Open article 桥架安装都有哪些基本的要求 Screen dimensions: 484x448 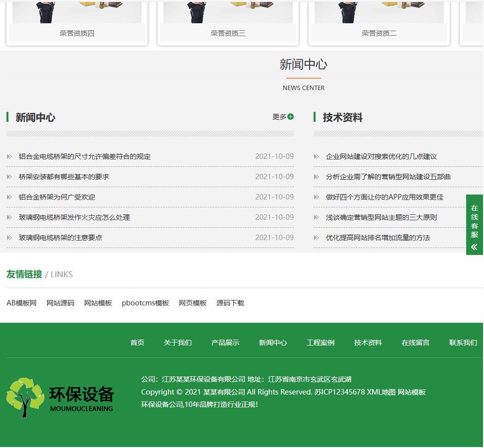tap(64, 177)
